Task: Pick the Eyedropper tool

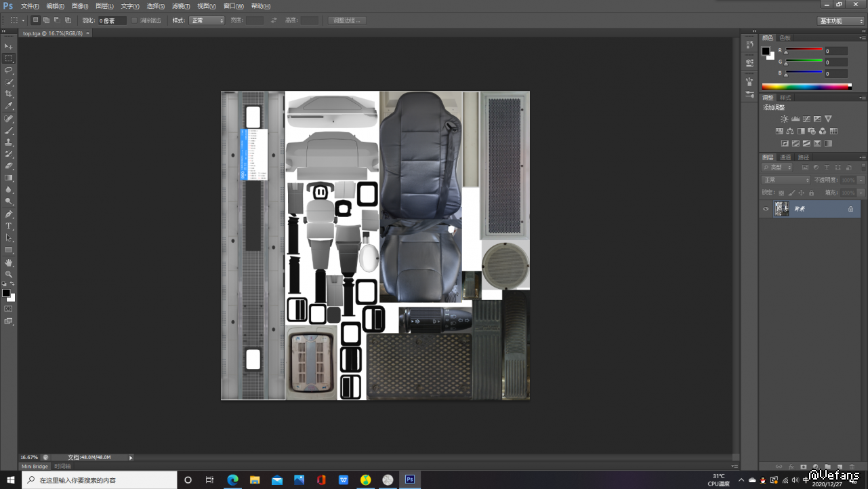Action: click(x=9, y=106)
